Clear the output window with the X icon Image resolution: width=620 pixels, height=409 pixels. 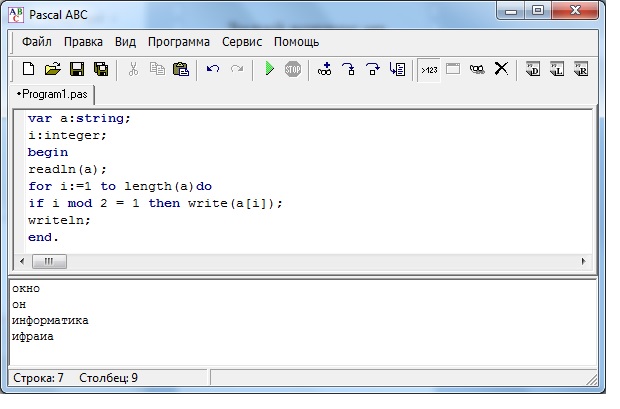(x=501, y=69)
